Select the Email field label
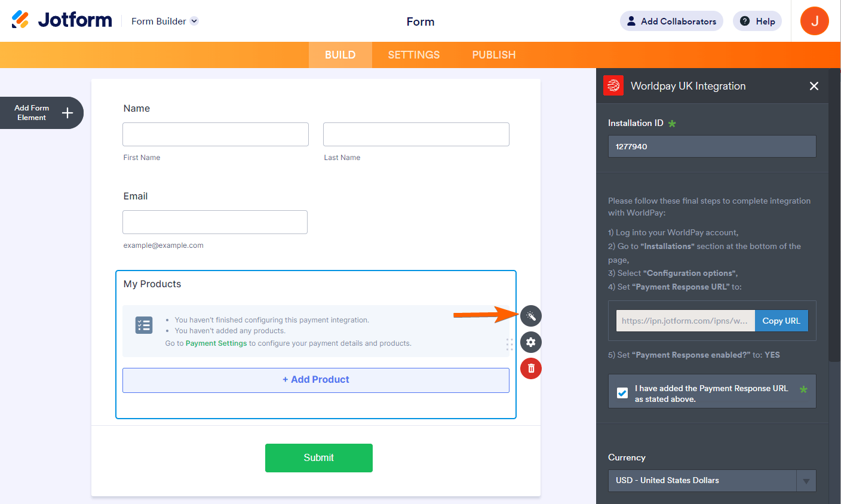This screenshot has width=841, height=504. [x=136, y=196]
